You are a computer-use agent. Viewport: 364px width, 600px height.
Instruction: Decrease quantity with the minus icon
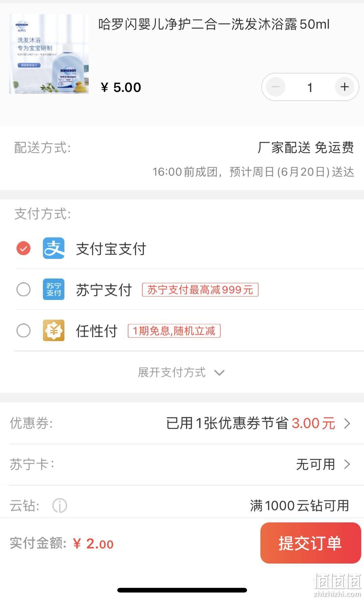tap(276, 87)
